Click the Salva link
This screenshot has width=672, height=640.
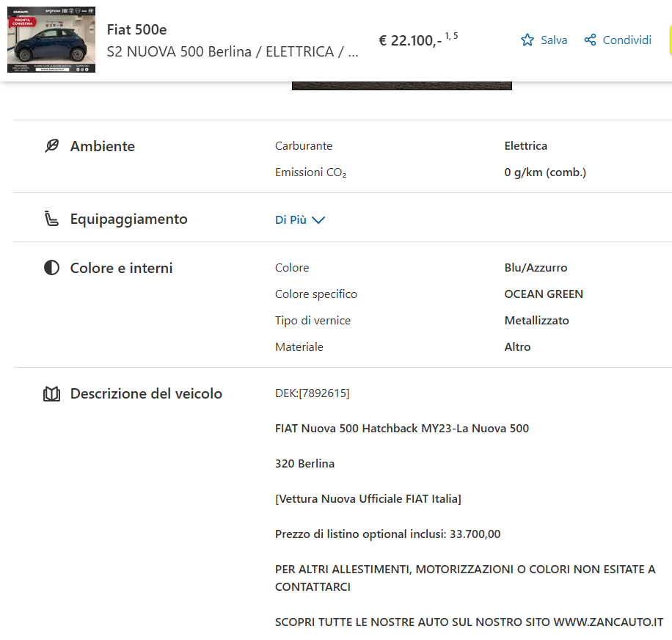coord(554,40)
